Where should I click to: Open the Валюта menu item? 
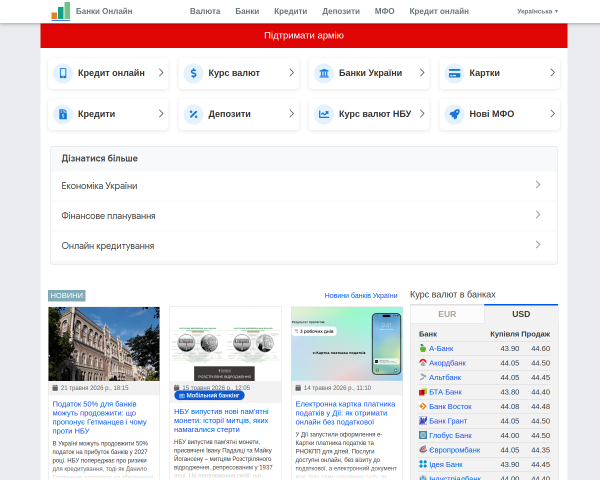pos(205,11)
